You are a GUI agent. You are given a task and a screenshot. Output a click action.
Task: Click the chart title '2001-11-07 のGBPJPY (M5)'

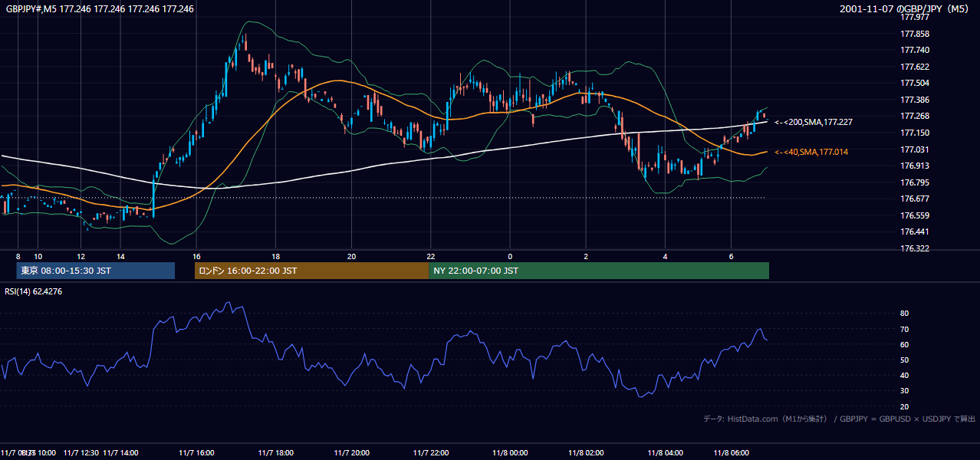click(905, 9)
